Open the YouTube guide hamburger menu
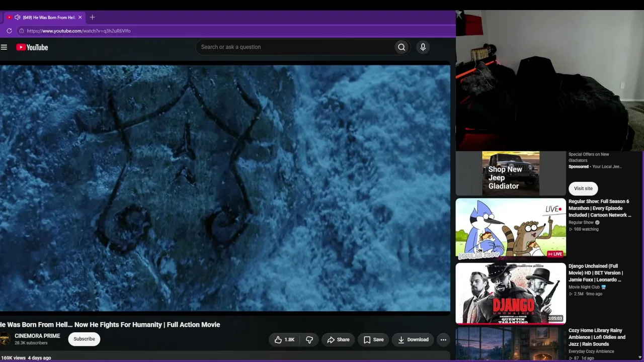The image size is (644, 362). click(4, 47)
